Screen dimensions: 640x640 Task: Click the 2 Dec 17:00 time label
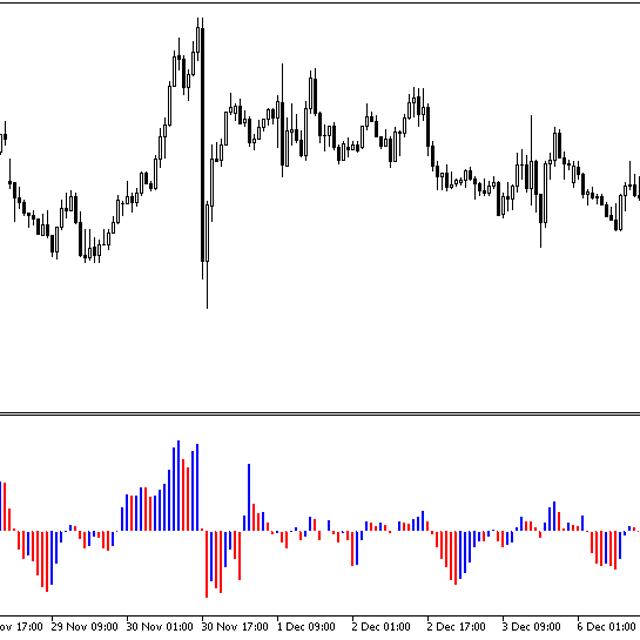[459, 627]
